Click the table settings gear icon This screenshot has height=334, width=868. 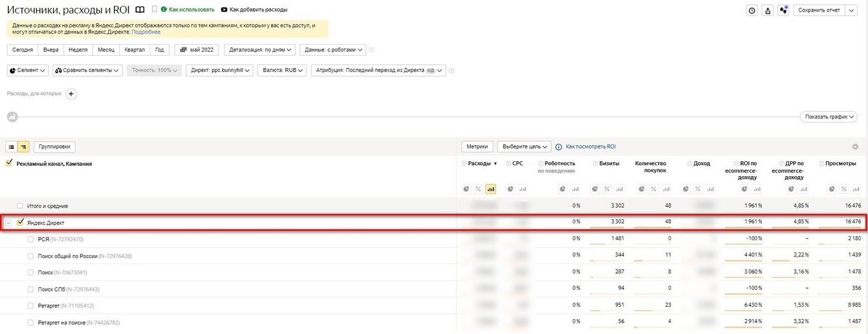point(855,147)
